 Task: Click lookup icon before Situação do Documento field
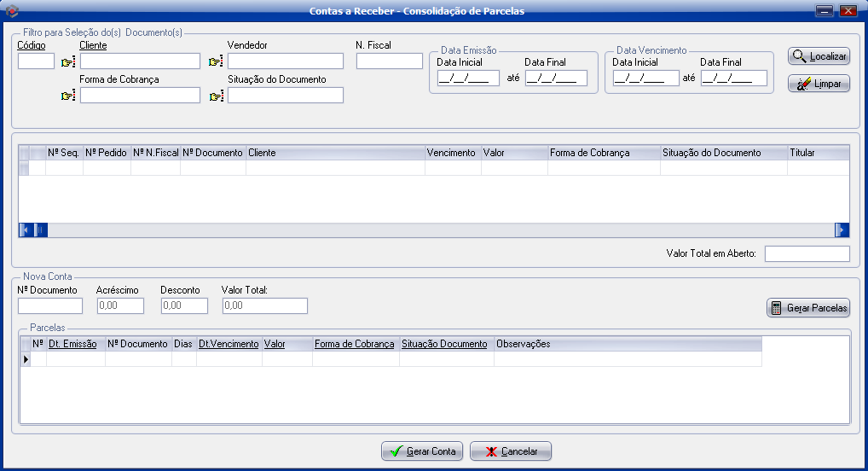click(216, 96)
